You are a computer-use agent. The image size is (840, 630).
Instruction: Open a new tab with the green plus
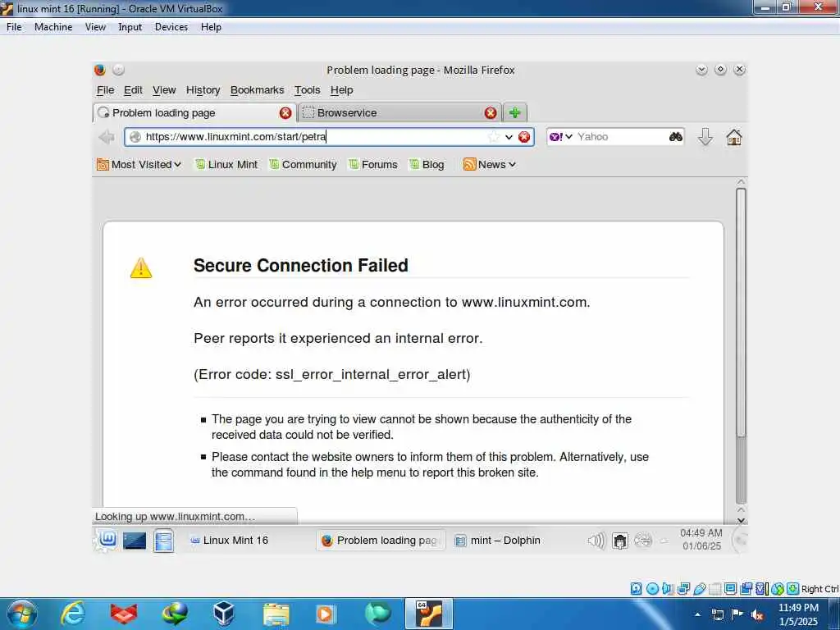(515, 112)
